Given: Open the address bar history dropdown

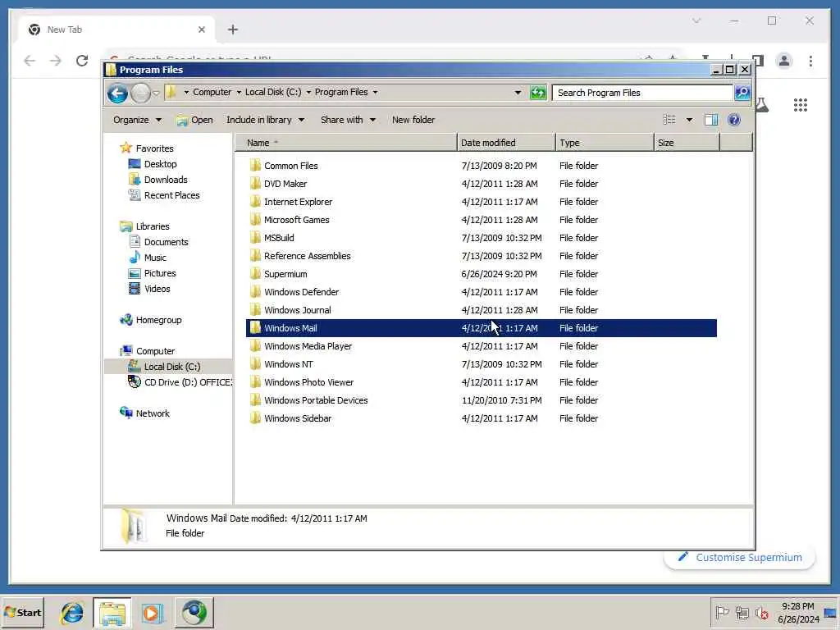Looking at the screenshot, I should click(518, 92).
